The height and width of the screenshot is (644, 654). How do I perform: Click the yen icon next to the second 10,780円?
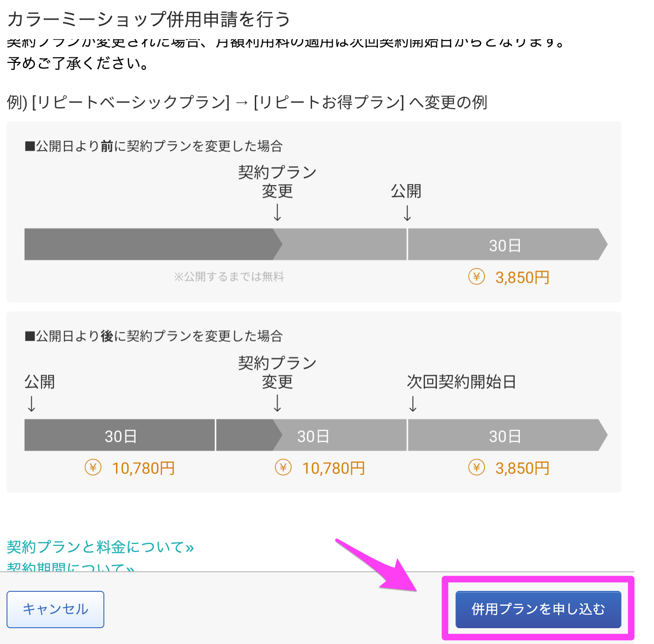pyautogui.click(x=283, y=468)
